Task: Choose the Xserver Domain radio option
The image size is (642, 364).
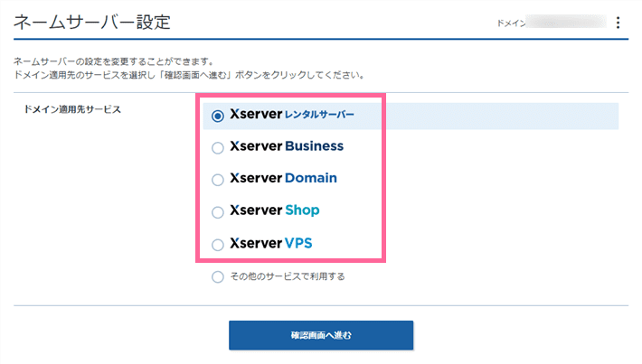Action: (218, 180)
